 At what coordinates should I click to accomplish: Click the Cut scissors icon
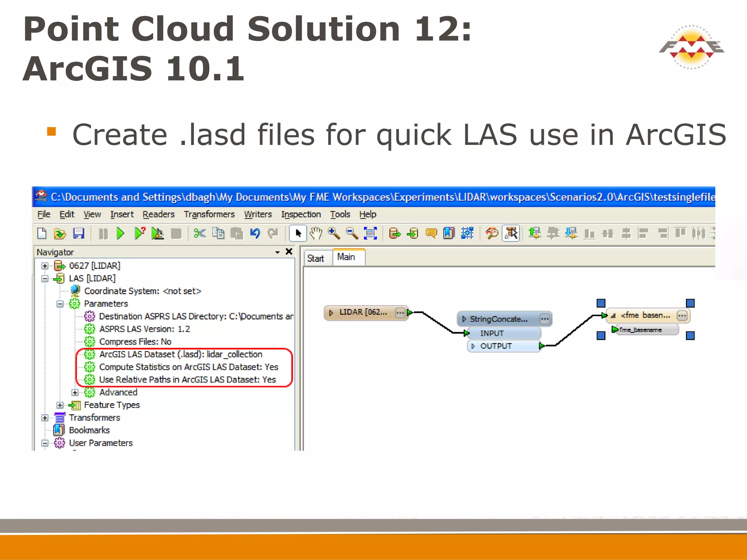pyautogui.click(x=200, y=233)
